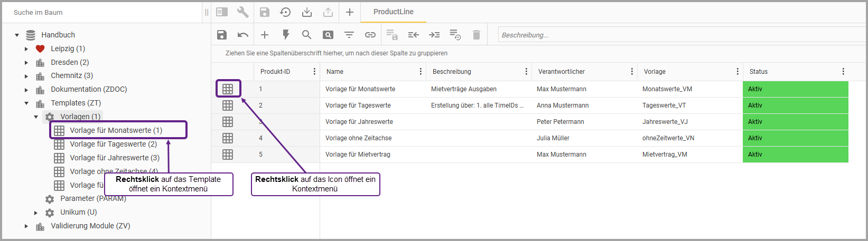Click the undo arrow in grid toolbar
868x241 pixels.
click(x=243, y=35)
